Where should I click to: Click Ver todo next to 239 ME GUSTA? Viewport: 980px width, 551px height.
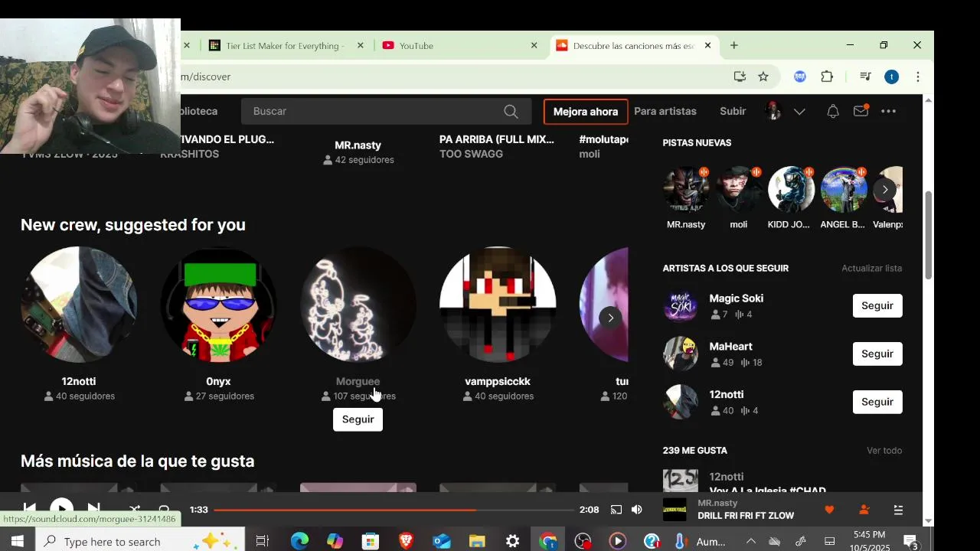(884, 451)
